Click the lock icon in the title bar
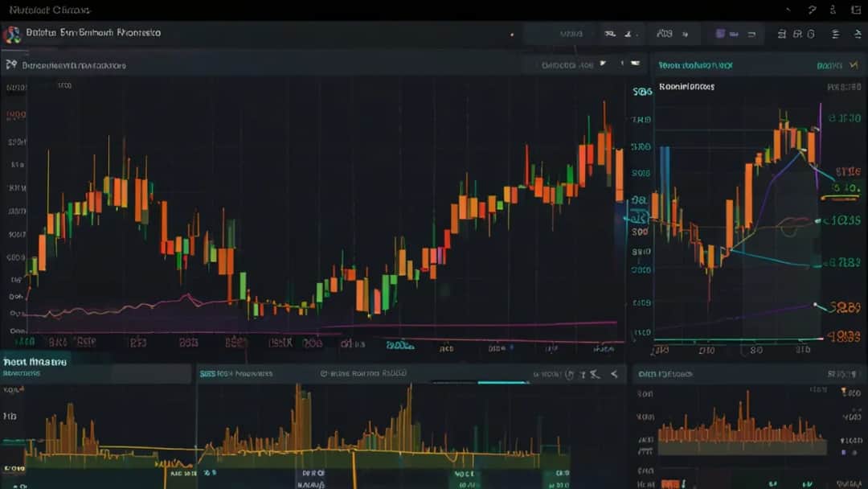The image size is (868, 489). coord(833,10)
